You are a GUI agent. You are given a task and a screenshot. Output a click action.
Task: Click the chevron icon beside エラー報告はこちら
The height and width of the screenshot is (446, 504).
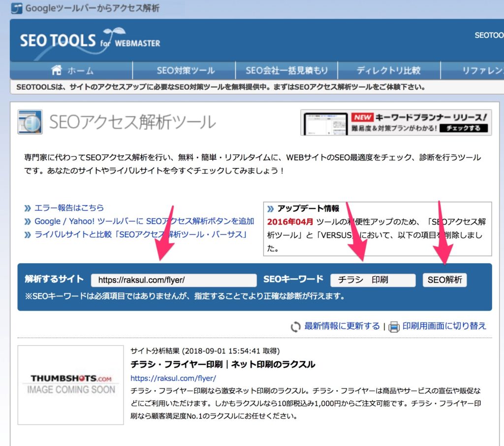pos(28,208)
